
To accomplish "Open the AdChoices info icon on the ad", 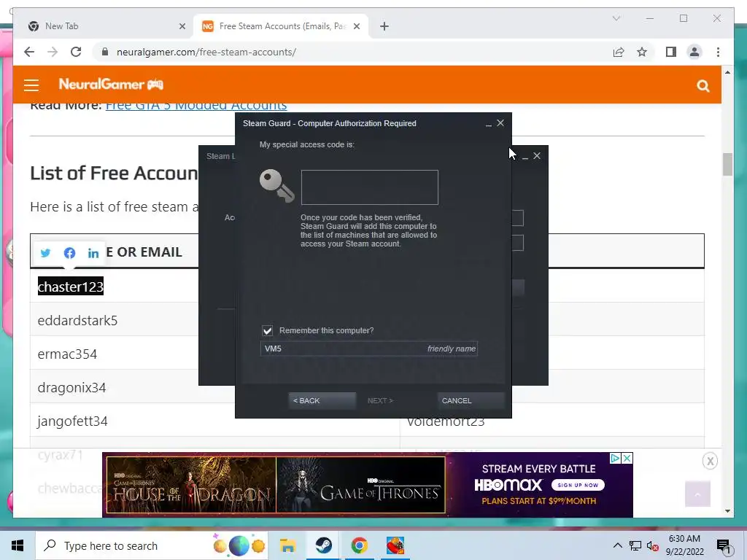I will (x=616, y=458).
